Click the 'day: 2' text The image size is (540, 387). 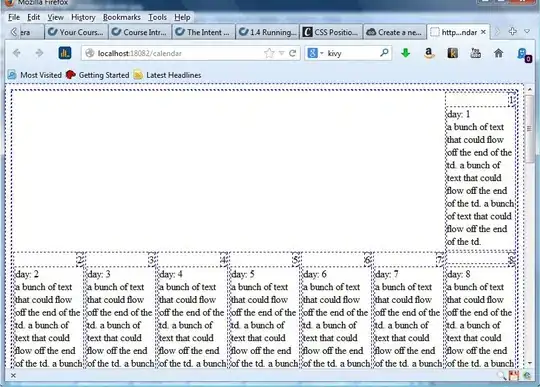(x=27, y=274)
